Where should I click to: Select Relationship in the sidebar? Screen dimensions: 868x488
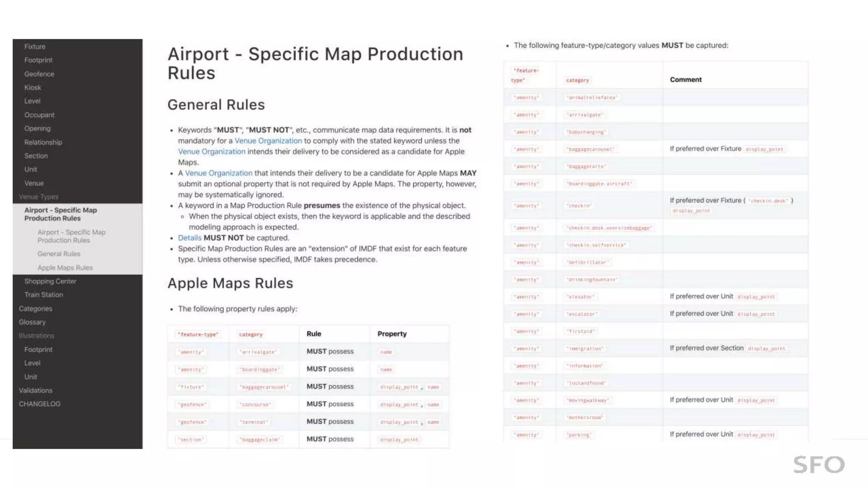pos(43,142)
